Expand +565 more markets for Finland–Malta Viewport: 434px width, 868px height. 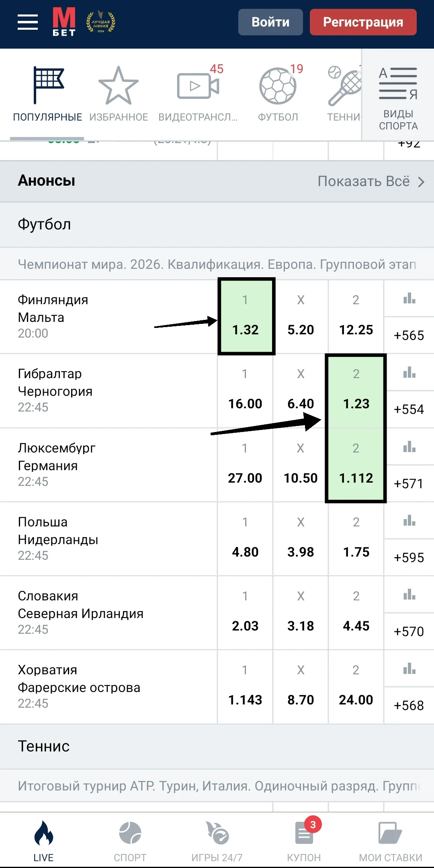click(409, 335)
